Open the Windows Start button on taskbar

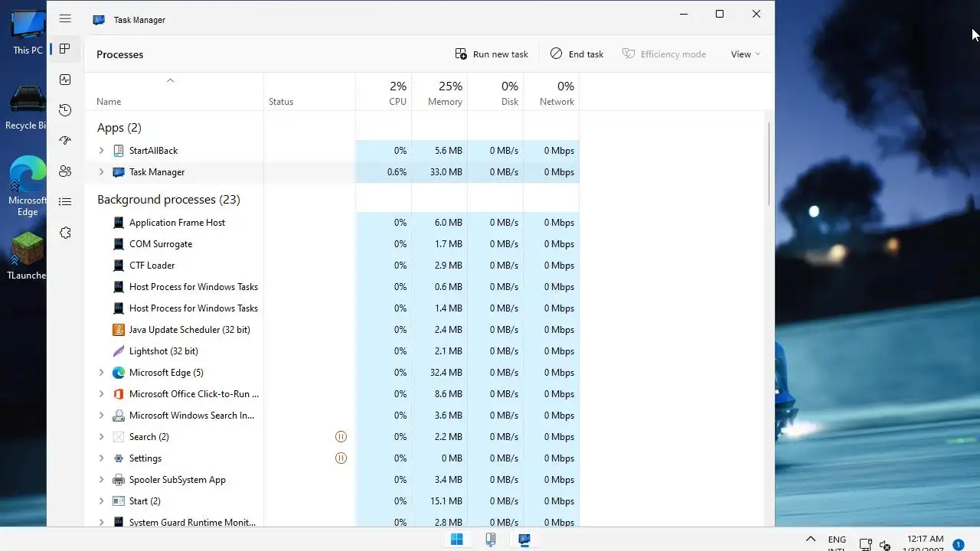coord(457,540)
